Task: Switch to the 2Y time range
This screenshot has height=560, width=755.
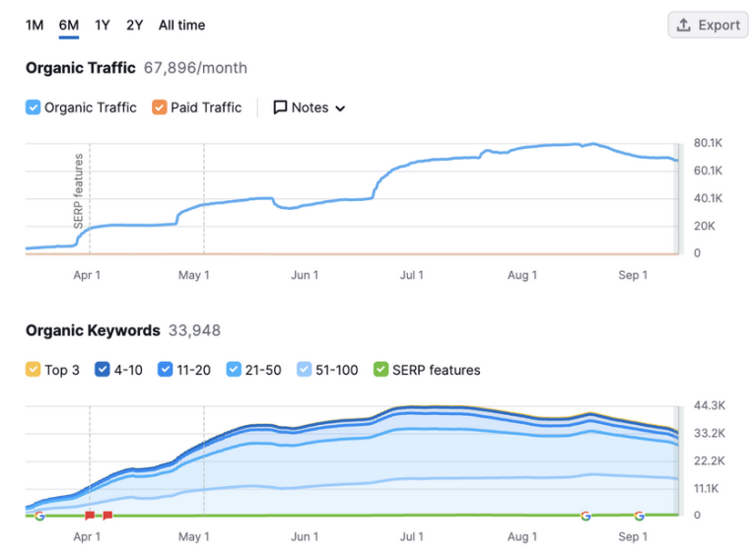Action: pos(134,25)
